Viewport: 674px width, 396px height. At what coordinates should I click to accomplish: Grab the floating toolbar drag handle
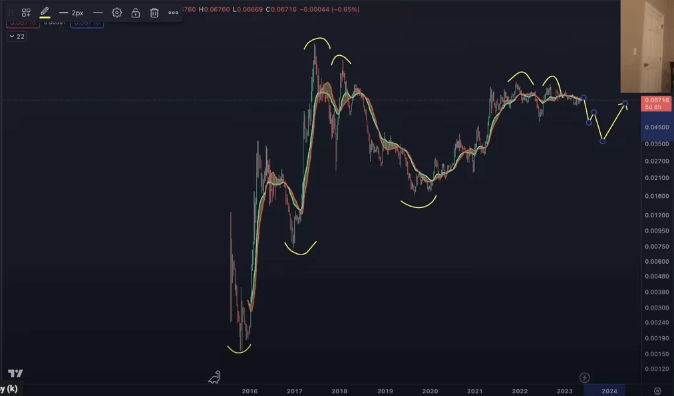(11, 12)
